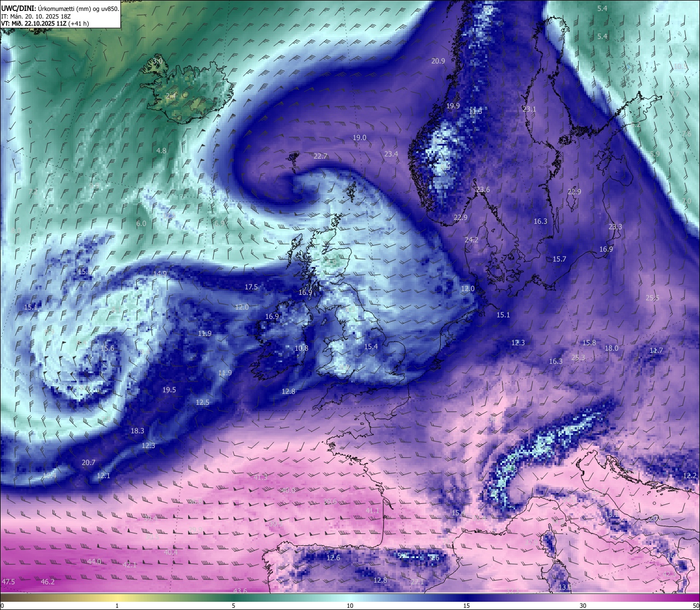
Task: Click the 12.6 value over northern Spain
Action: tap(333, 558)
